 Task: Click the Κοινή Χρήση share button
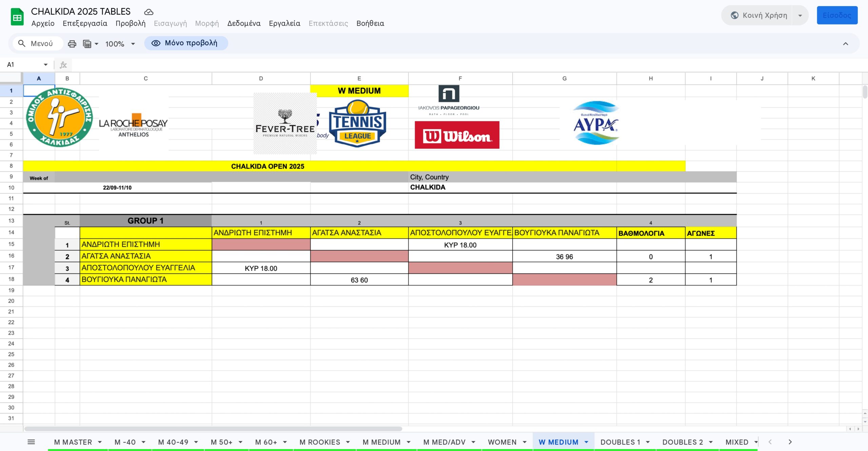[758, 15]
